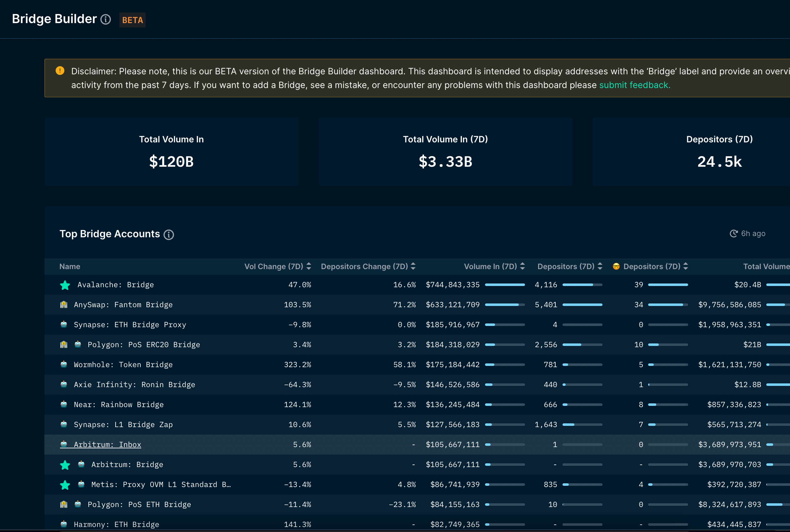Click the Total Volume In (7D) $3.33B card

pos(445,152)
